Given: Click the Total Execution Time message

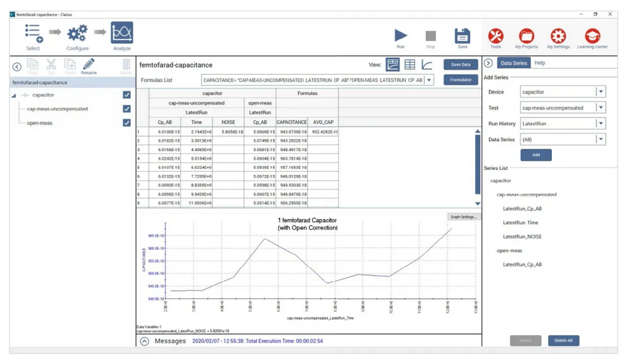Looking at the screenshot, I should 257,341.
